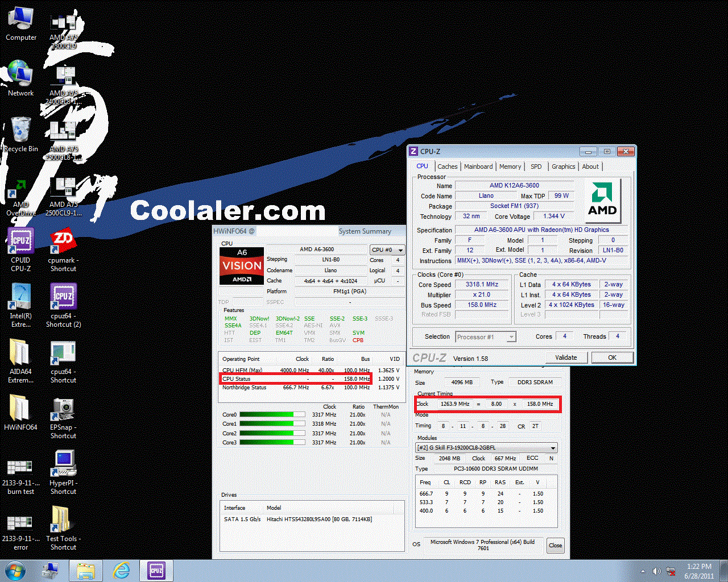Open the SPD tab
This screenshot has width=728, height=582.
tap(536, 167)
